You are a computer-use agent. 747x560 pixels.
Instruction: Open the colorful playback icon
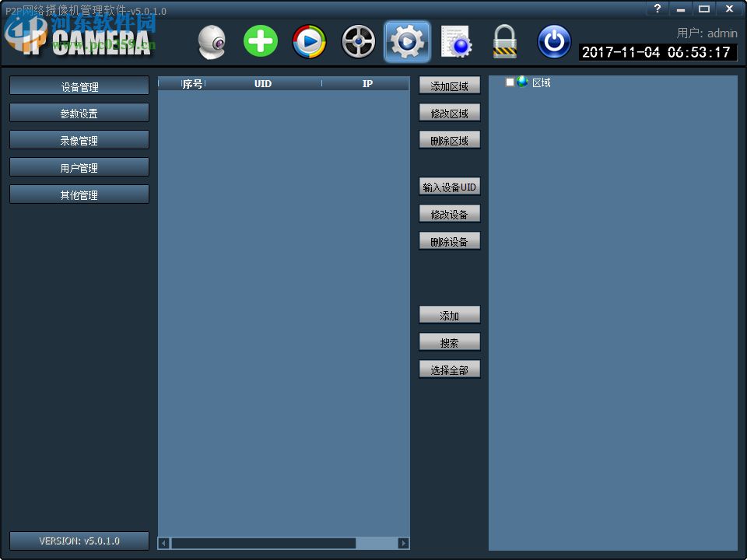309,42
